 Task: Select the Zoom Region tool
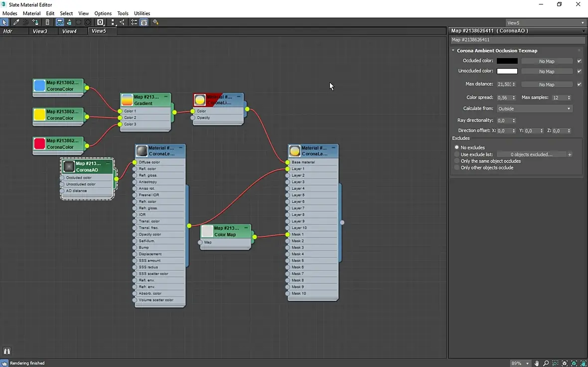(555, 363)
